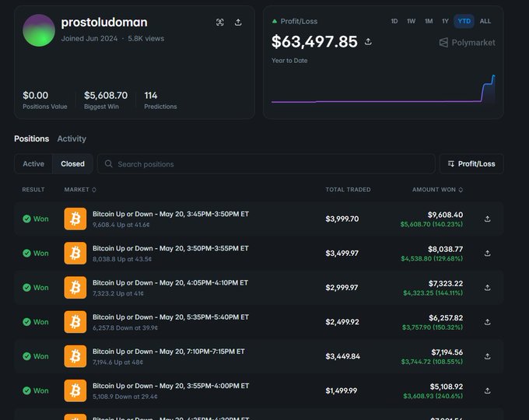Image resolution: width=529 pixels, height=420 pixels.
Task: Click Won check icon for 5:35PM-5:40PM row
Action: coord(26,322)
